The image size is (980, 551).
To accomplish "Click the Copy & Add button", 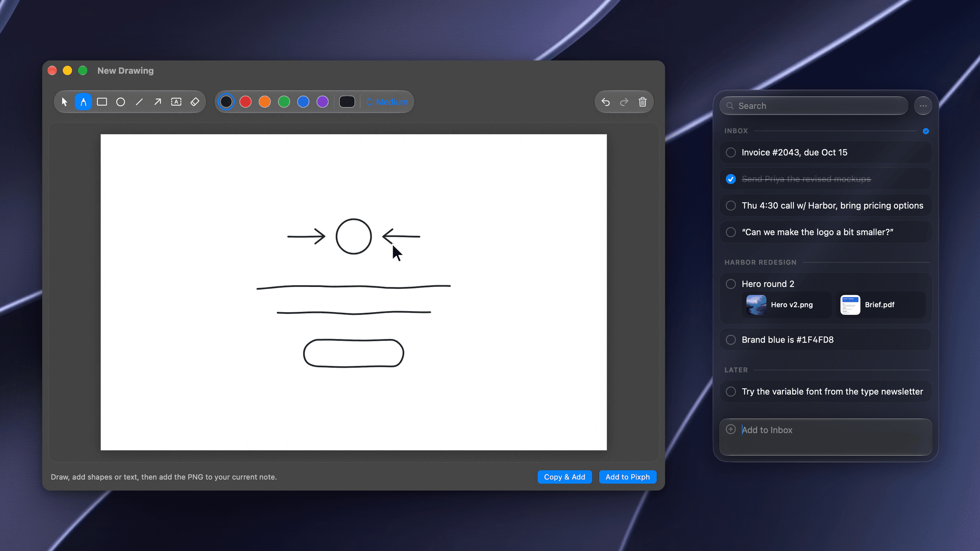I will pyautogui.click(x=565, y=477).
